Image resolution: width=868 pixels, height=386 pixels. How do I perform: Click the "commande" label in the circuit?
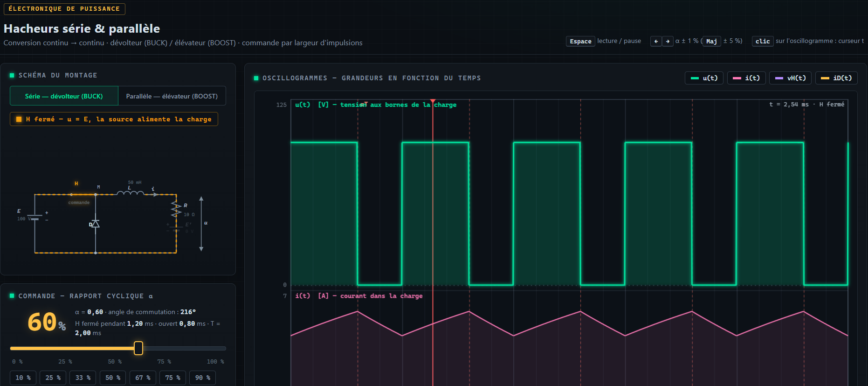point(79,203)
